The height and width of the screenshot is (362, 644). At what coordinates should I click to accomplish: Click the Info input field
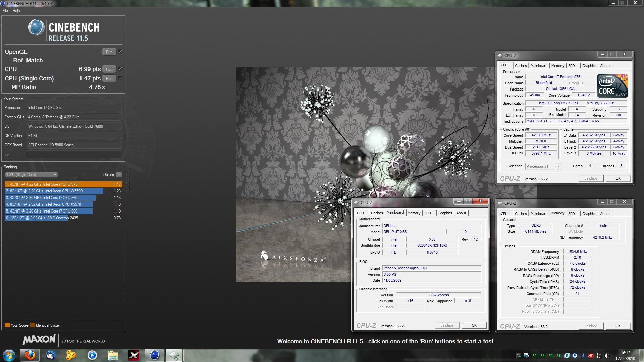point(74,155)
